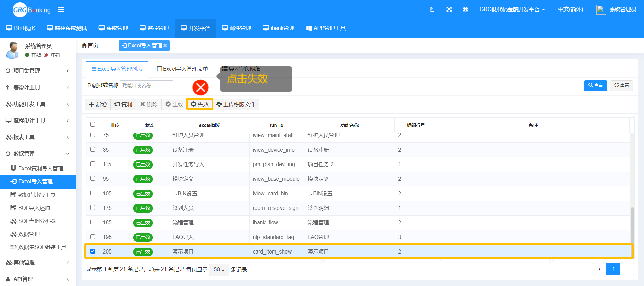Open the ibank管理 top menu
Screen dimensions: 644x286
279,28
